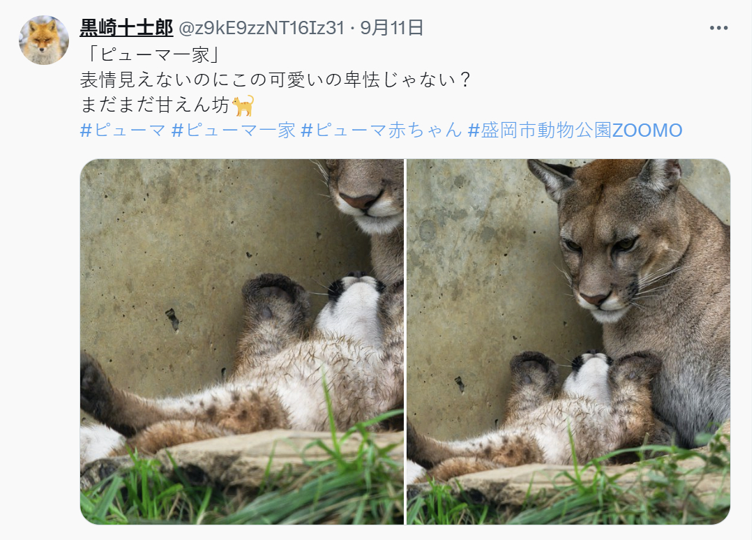Open the #ピューマ一家 hashtag

(234, 130)
